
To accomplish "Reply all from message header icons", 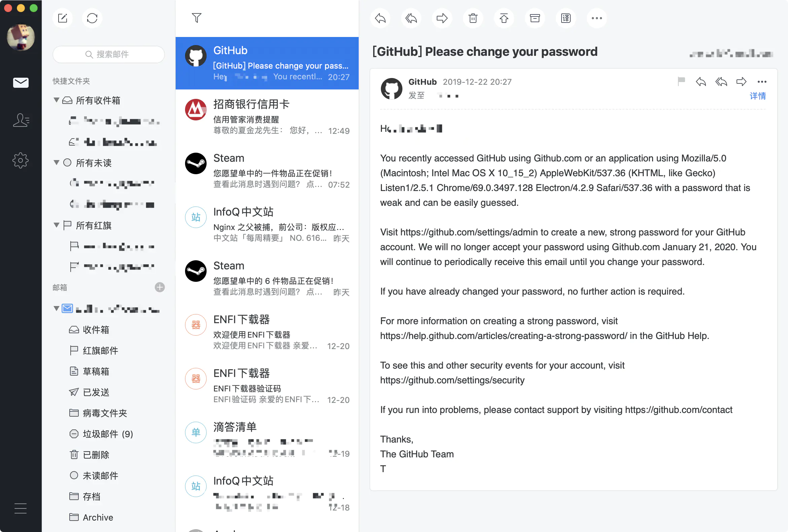I will (721, 82).
